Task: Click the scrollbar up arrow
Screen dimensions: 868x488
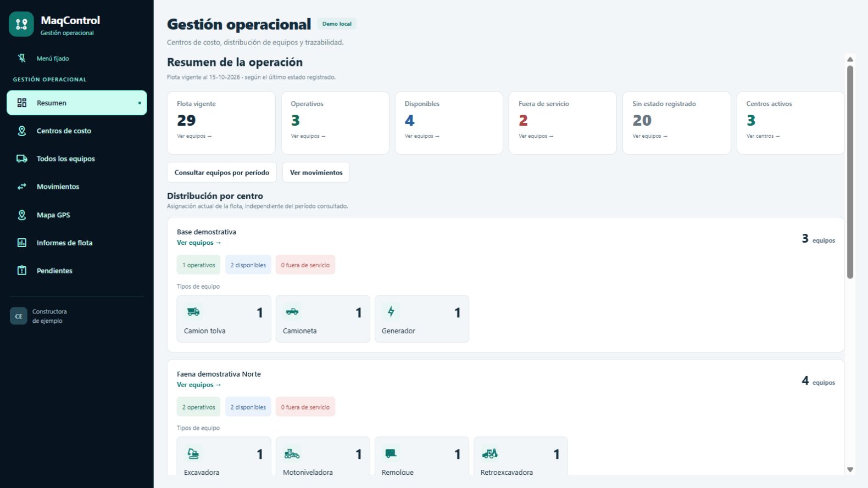Action: 850,59
